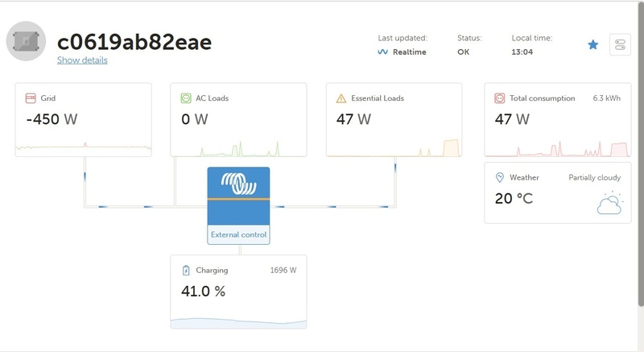Click the Weather card title
Viewport: 644px width, 352px height.
tap(524, 177)
